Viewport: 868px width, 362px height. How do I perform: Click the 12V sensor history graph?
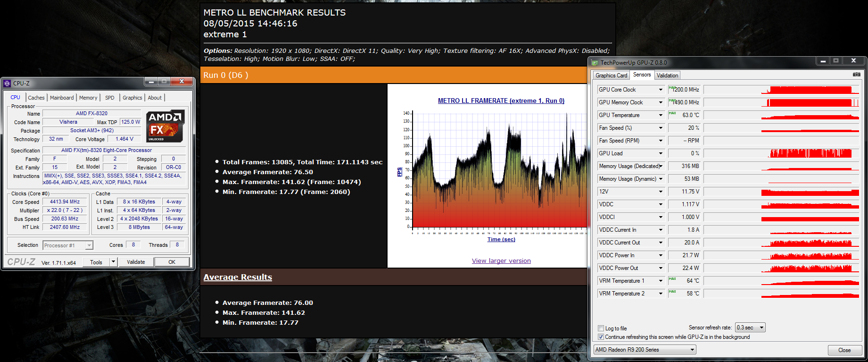(781, 192)
